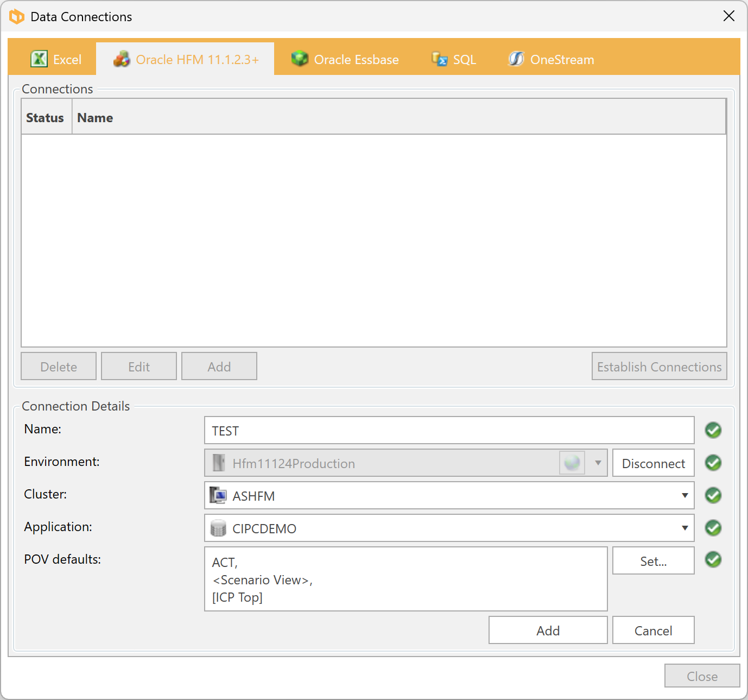Click the Application dropdown arrow
The width and height of the screenshot is (748, 700).
[x=684, y=528]
